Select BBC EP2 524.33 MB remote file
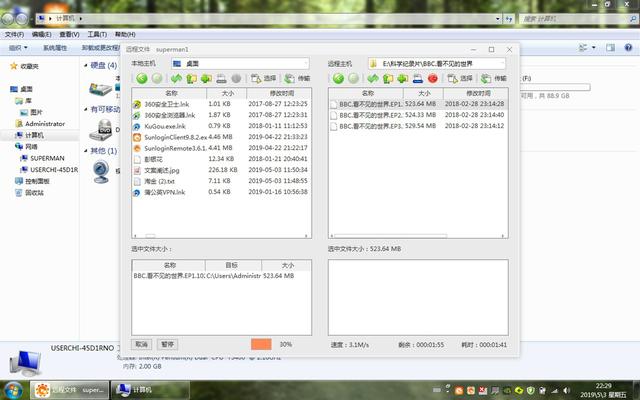640x400 pixels. point(418,115)
